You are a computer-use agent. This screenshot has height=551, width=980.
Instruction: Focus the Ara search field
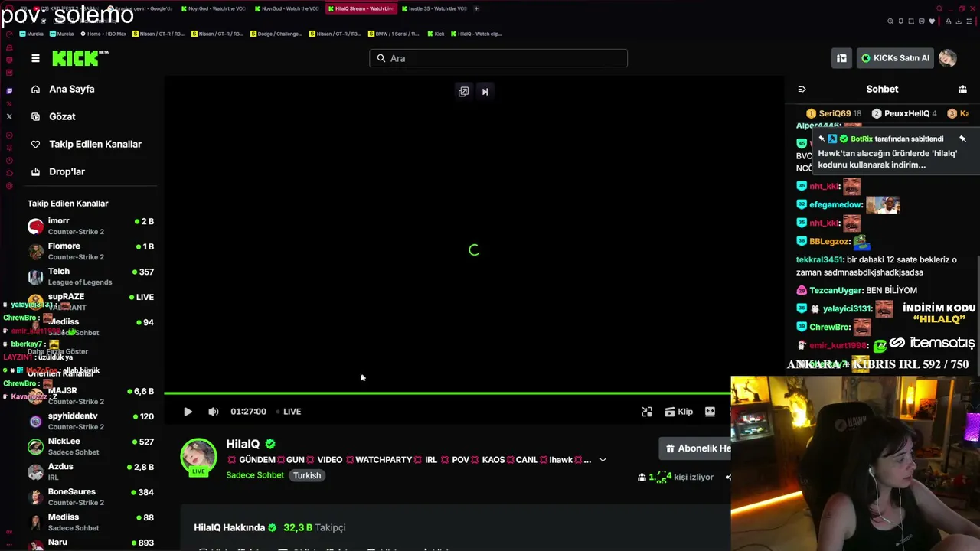click(498, 58)
